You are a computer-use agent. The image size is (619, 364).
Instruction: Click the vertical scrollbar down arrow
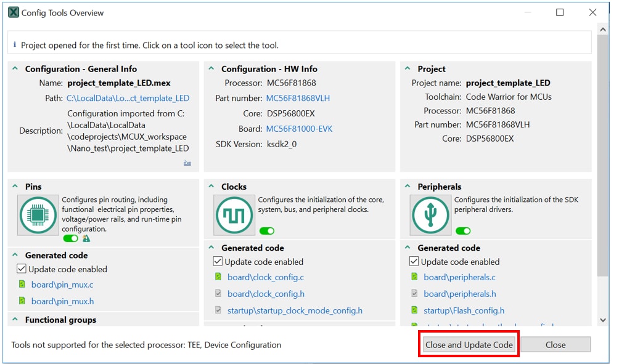tap(603, 320)
